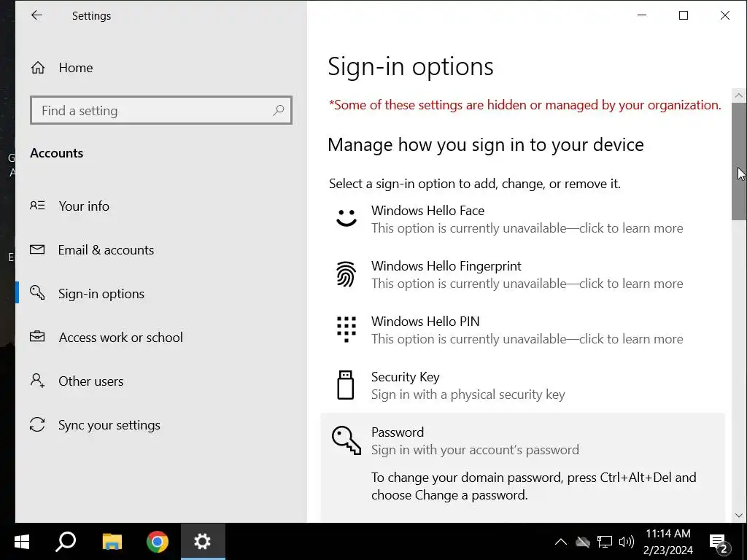Click the Windows Hello PIN keypad icon

pyautogui.click(x=347, y=330)
